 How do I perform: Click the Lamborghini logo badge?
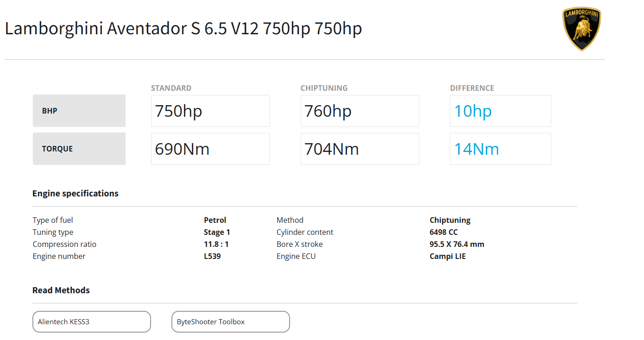581,29
